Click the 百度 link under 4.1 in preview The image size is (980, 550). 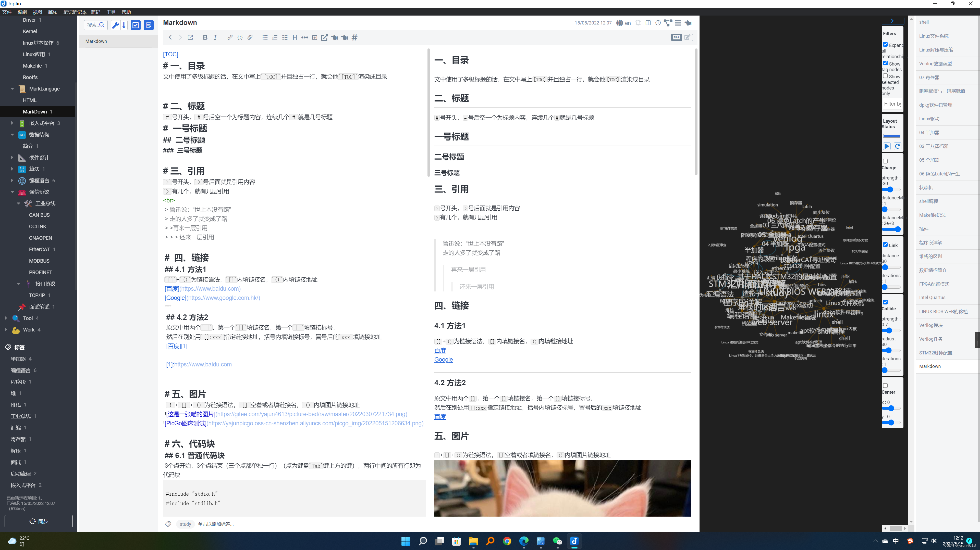pos(440,350)
